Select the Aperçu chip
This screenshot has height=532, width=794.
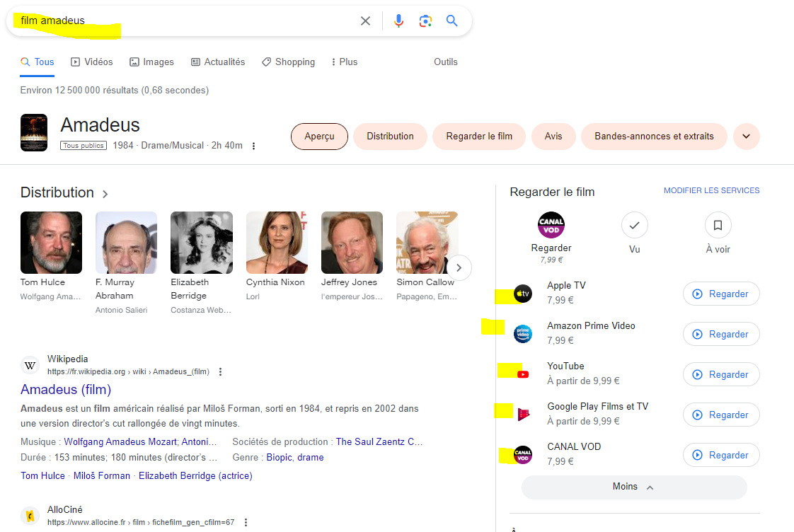[320, 136]
